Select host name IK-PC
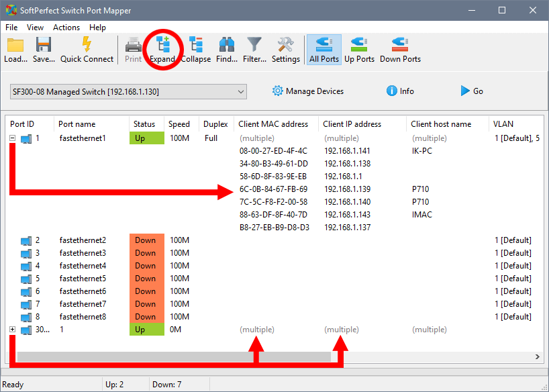Screen dimensions: 549x392 tap(422, 151)
